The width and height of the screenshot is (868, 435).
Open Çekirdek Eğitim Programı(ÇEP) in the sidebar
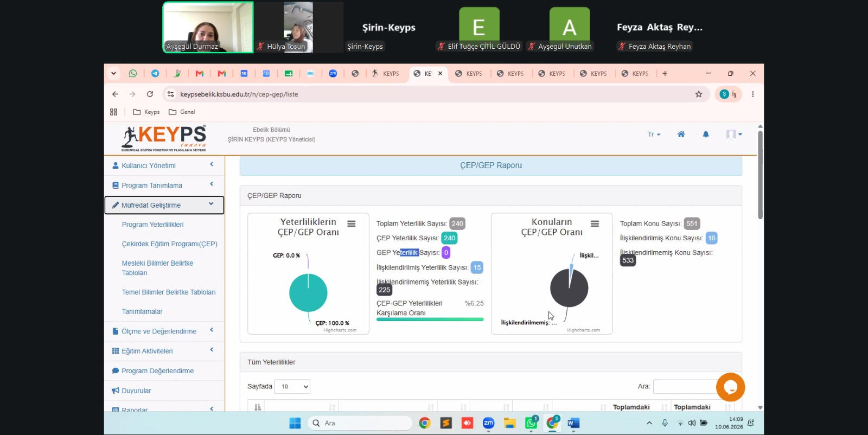tap(170, 244)
